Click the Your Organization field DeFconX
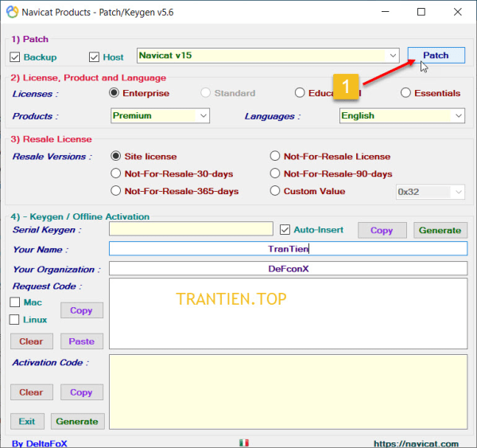Image resolution: width=477 pixels, height=448 pixels. [x=288, y=269]
